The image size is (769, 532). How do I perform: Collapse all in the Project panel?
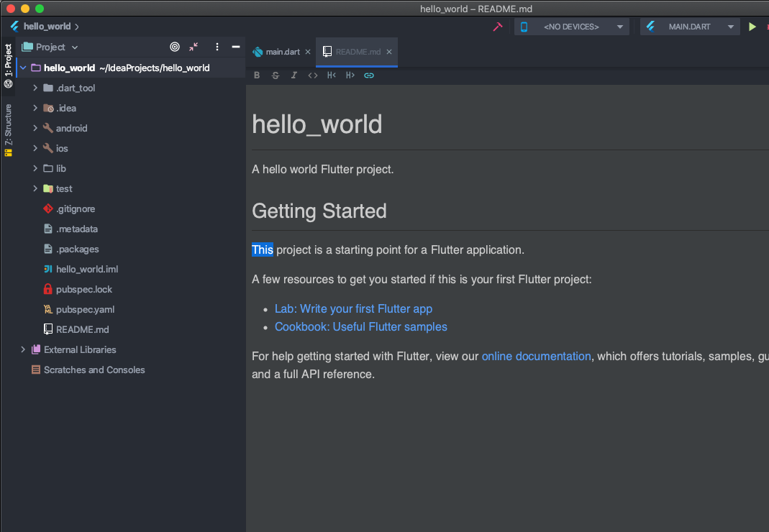[194, 47]
